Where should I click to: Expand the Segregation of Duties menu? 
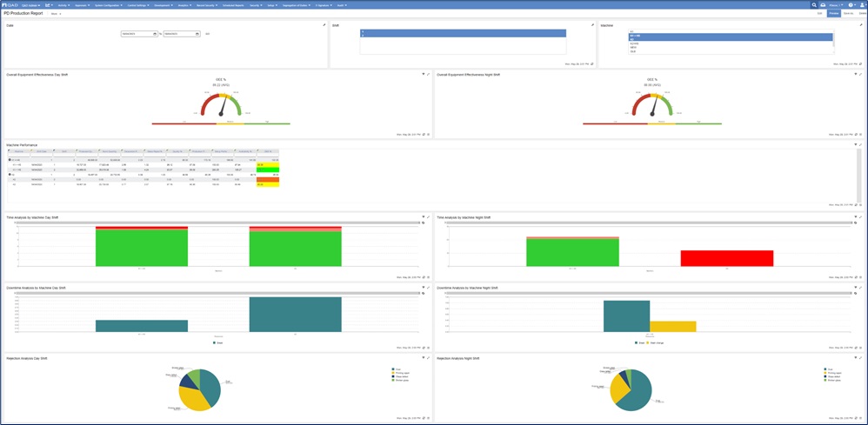pyautogui.click(x=297, y=5)
